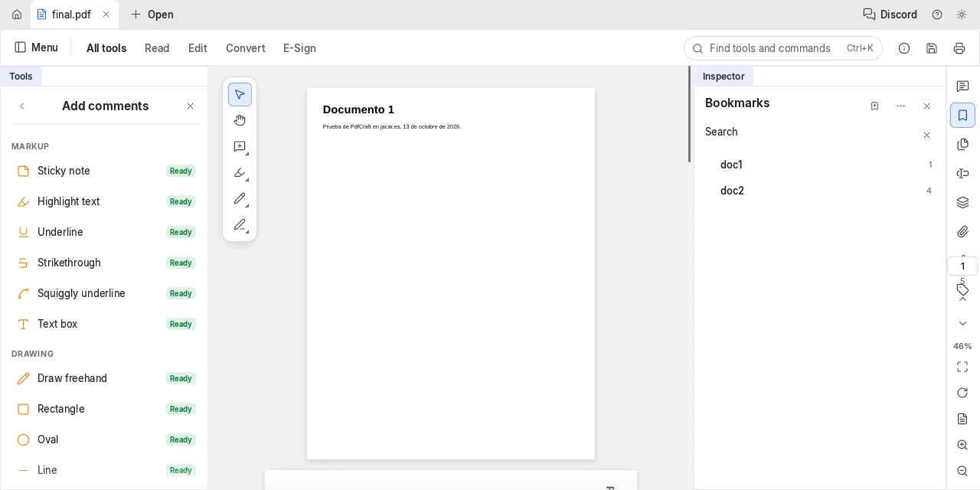Go to next page chevron down
The width and height of the screenshot is (980, 490).
tap(963, 324)
